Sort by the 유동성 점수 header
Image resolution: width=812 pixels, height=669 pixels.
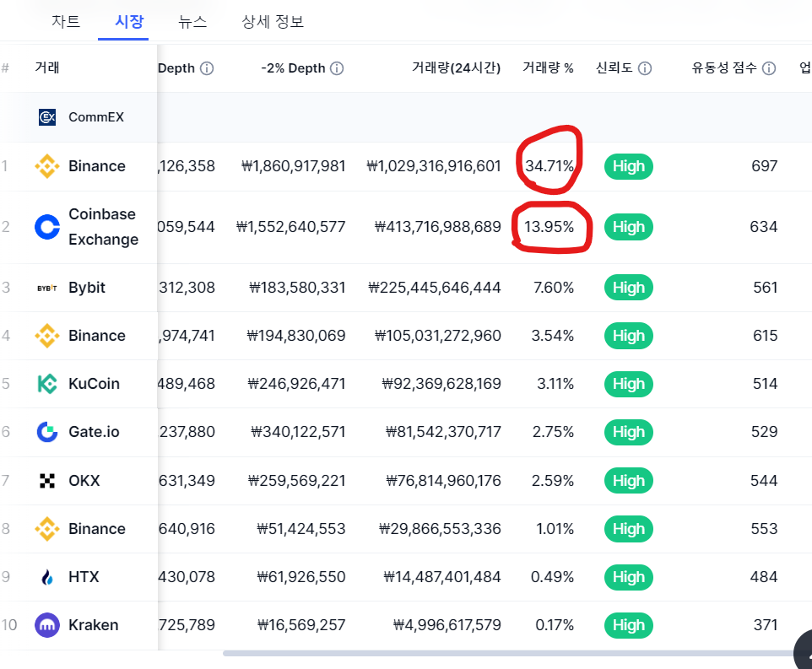(724, 67)
